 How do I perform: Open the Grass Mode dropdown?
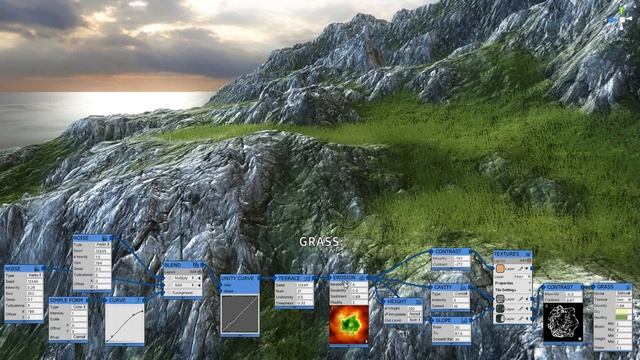[x=623, y=293]
